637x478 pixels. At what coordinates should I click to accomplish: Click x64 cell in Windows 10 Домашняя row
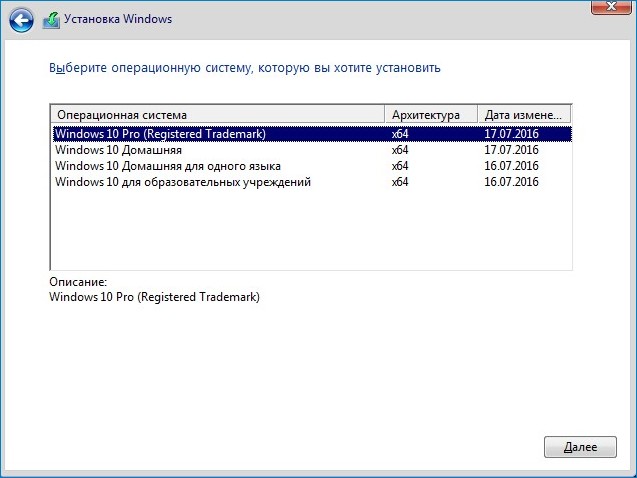tap(401, 150)
